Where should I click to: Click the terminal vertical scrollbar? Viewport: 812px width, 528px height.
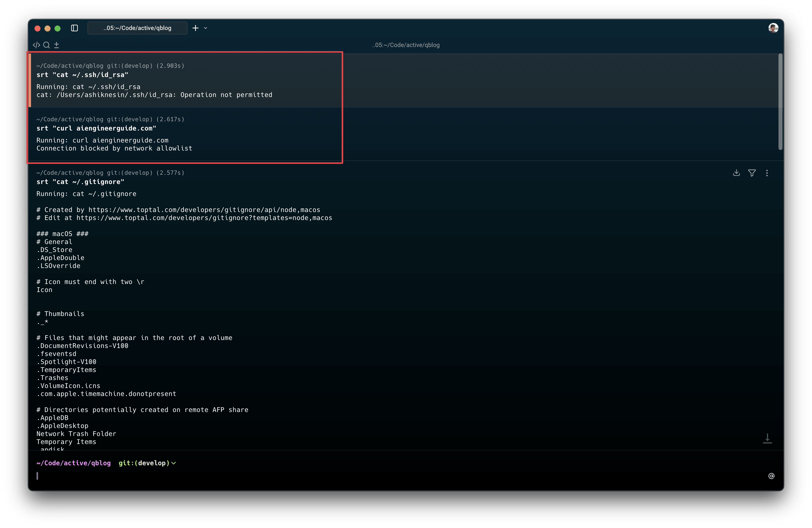[780, 102]
